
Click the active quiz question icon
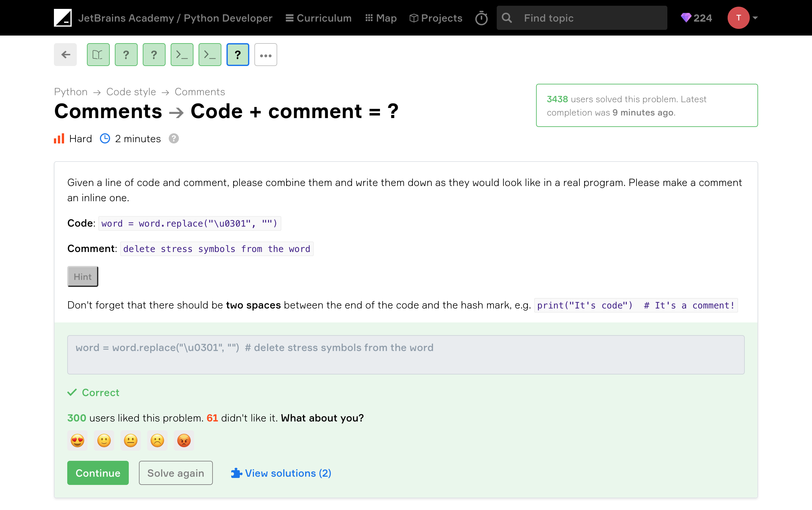237,55
